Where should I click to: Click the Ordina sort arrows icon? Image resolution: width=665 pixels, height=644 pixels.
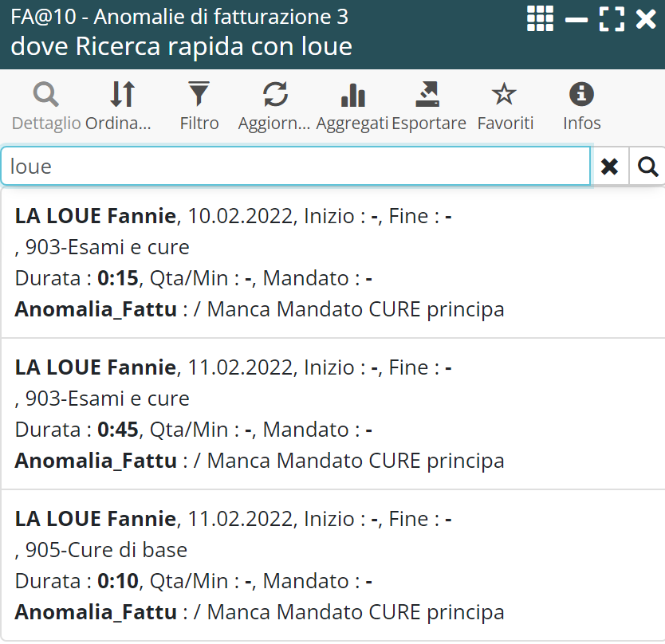pos(121,96)
